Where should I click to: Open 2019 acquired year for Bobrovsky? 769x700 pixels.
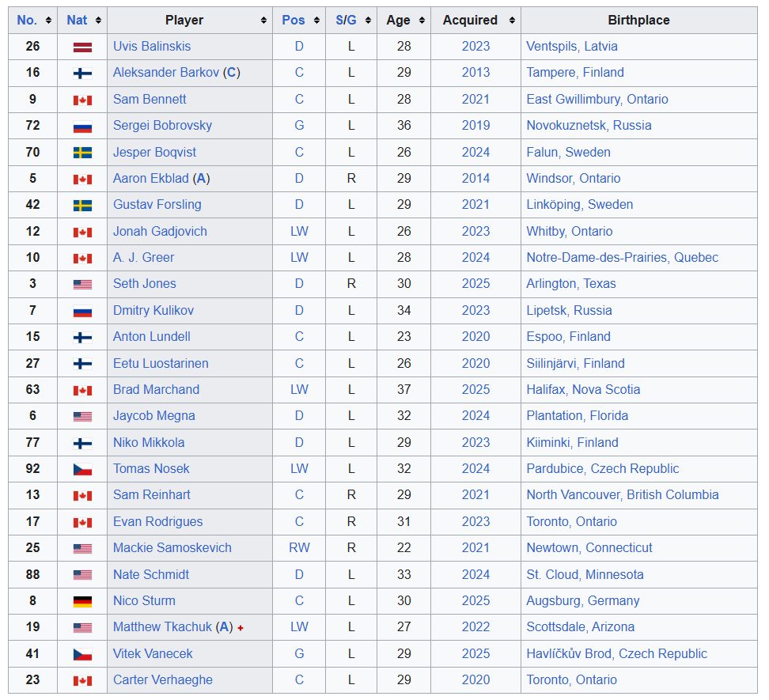point(475,126)
